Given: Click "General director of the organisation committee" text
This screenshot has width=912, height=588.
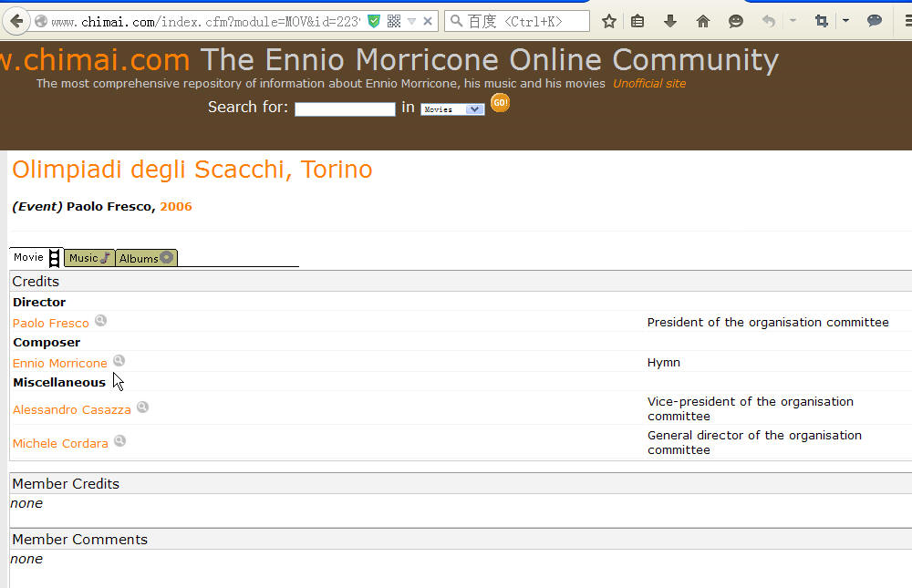Looking at the screenshot, I should (754, 443).
